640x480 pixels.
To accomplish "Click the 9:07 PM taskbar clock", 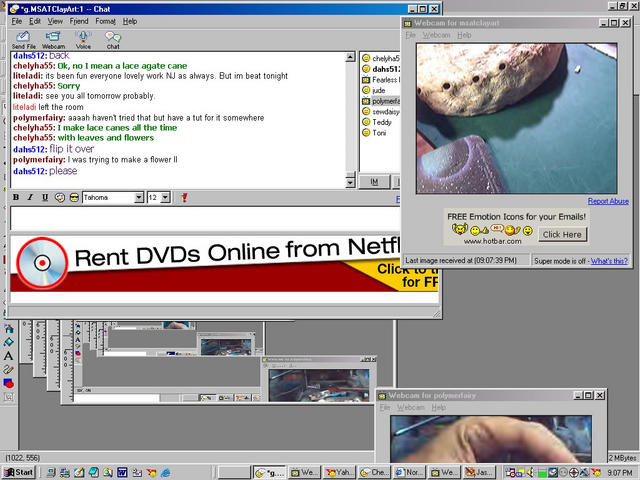I will point(619,473).
